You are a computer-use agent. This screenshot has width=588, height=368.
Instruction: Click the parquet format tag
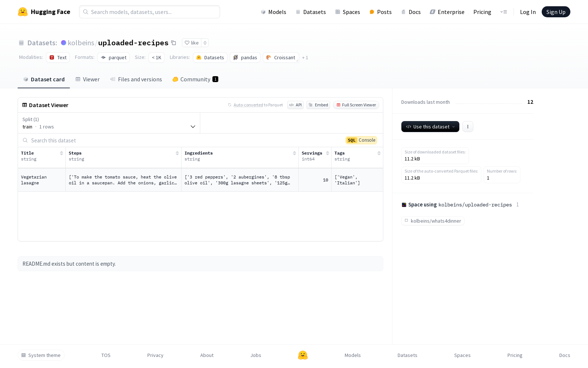114,57
